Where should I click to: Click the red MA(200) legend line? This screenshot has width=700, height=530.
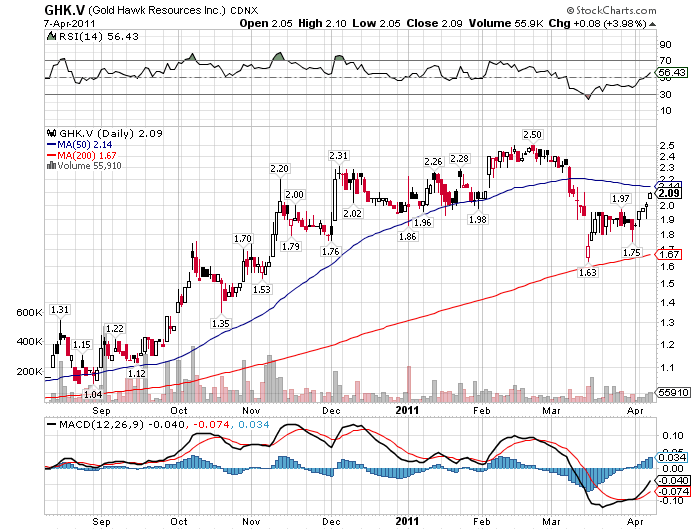[x=51, y=155]
